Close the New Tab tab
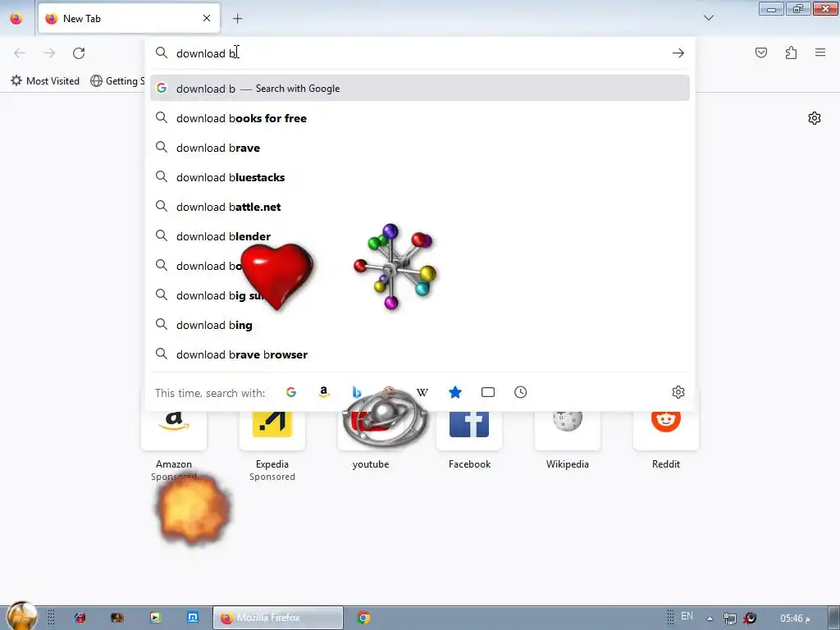Image resolution: width=840 pixels, height=630 pixels. click(207, 18)
